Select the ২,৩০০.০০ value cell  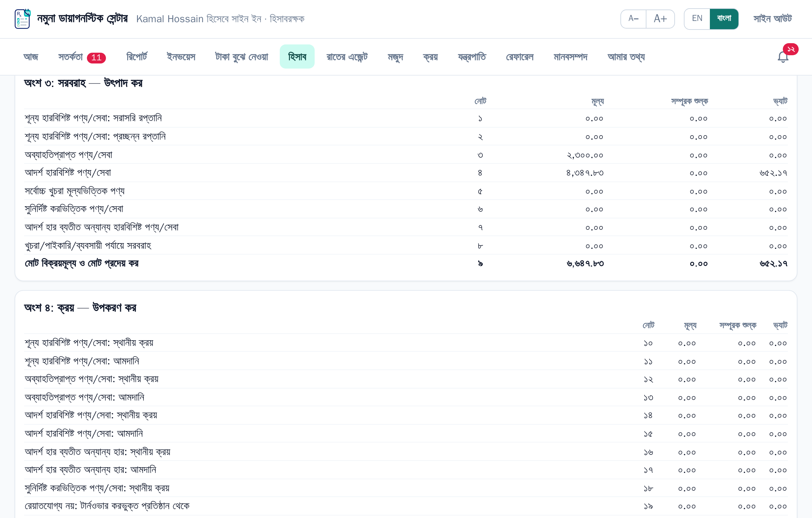click(585, 155)
